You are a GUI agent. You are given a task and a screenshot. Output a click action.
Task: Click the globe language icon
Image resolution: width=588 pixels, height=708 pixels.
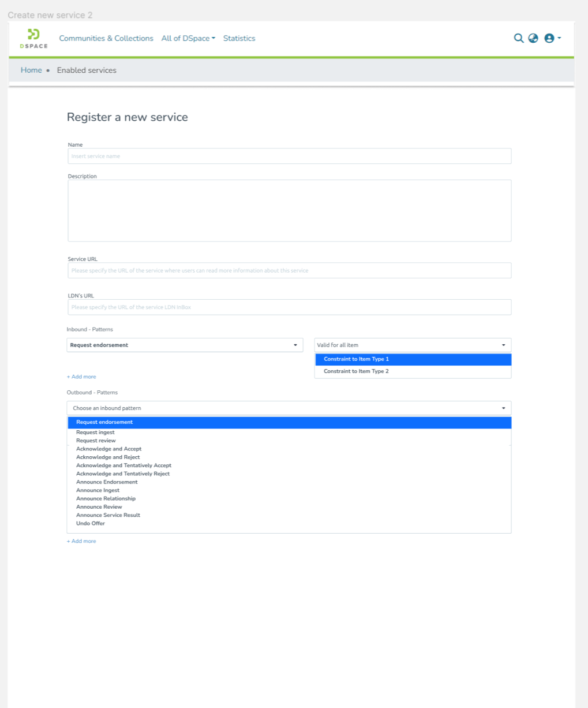pos(533,38)
